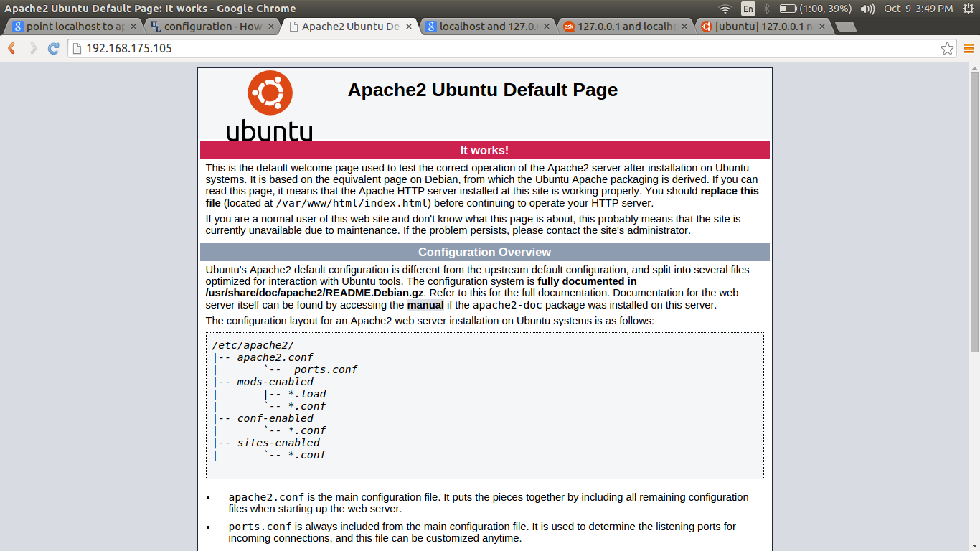The height and width of the screenshot is (551, 980).
Task: Click the 'conf-enabled' line in the tree listing
Action: [x=275, y=418]
